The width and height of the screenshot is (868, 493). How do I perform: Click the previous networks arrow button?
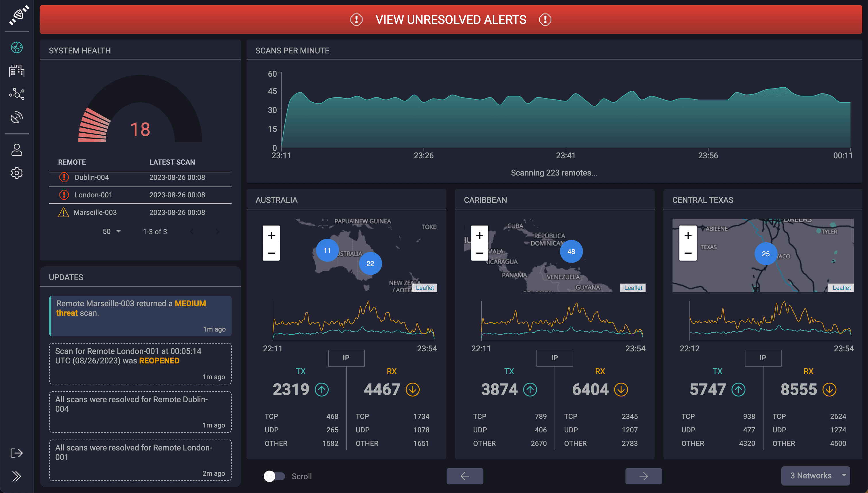click(x=464, y=476)
